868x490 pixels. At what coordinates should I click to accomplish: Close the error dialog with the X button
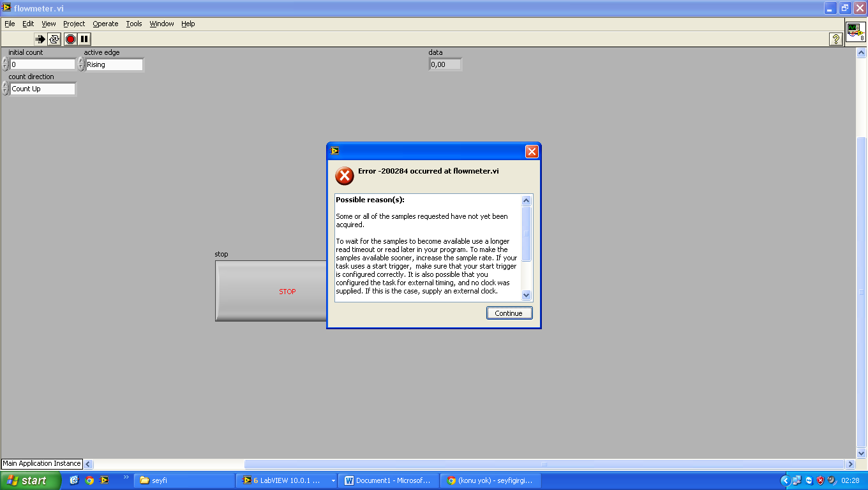532,151
